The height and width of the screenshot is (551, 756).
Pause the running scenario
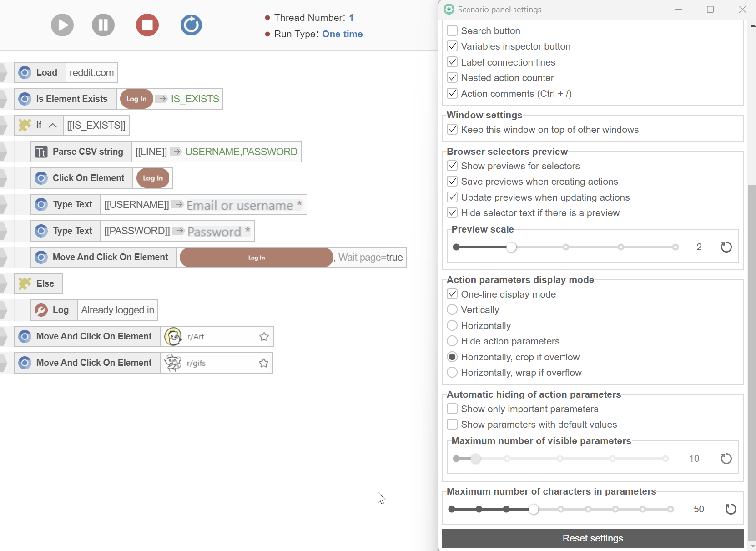click(x=103, y=25)
